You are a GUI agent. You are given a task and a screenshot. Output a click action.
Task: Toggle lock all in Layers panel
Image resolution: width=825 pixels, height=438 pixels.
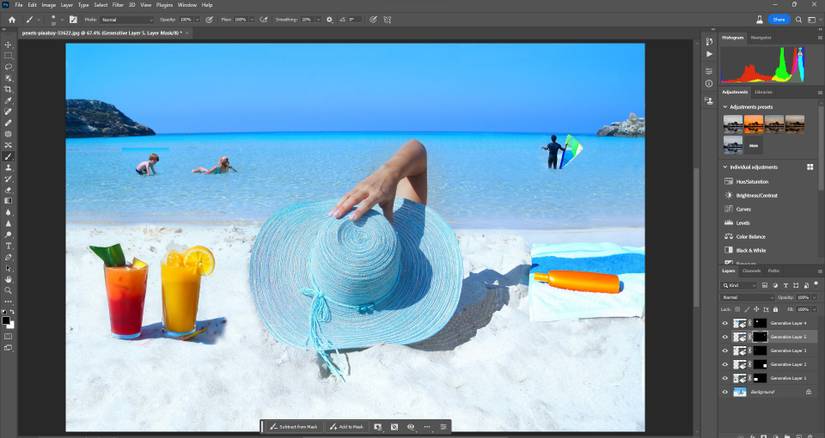point(775,310)
